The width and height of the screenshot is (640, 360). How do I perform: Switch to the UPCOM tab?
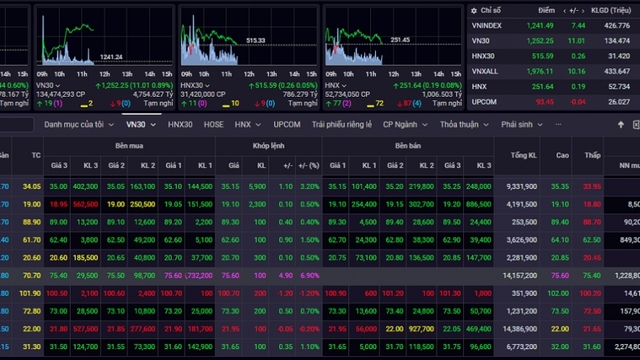(x=287, y=124)
